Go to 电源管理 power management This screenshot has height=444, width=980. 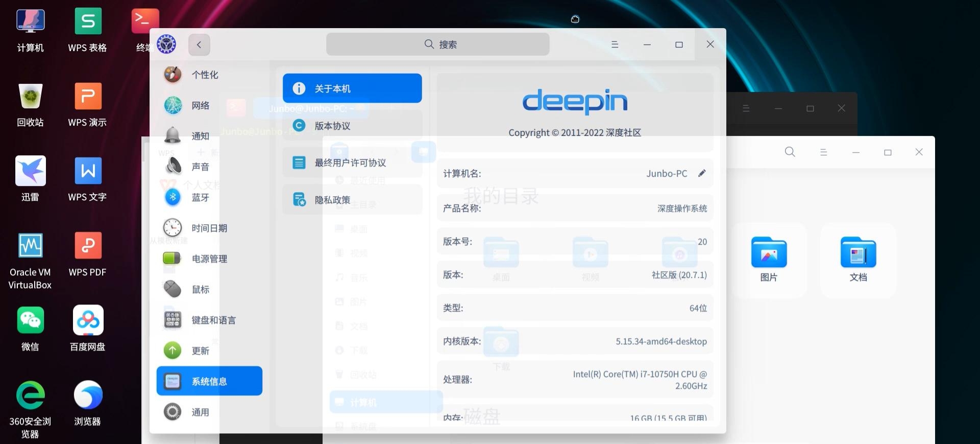click(x=209, y=259)
